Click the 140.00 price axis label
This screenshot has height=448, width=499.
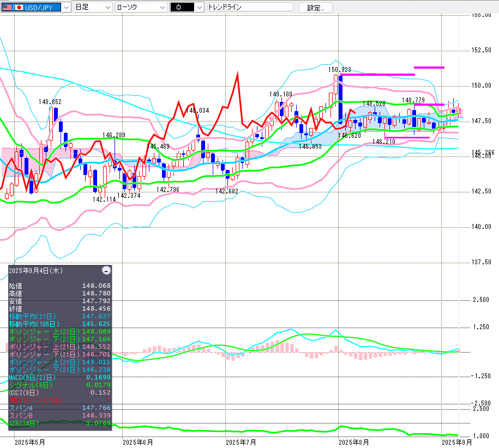(x=481, y=227)
